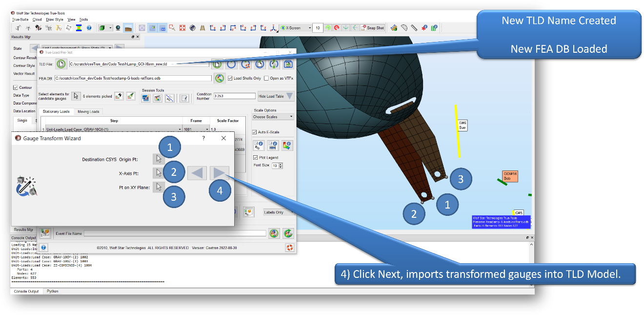Click the colorful contour icon under Auto E-Scale

coord(287,145)
